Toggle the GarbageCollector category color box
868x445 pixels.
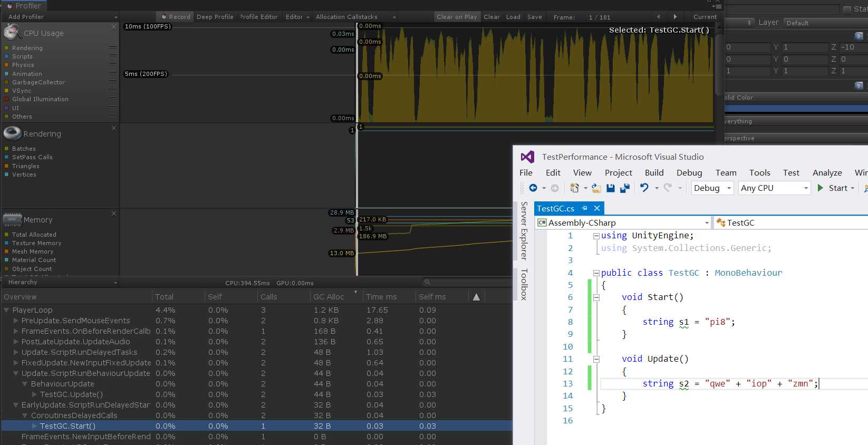tap(6, 82)
